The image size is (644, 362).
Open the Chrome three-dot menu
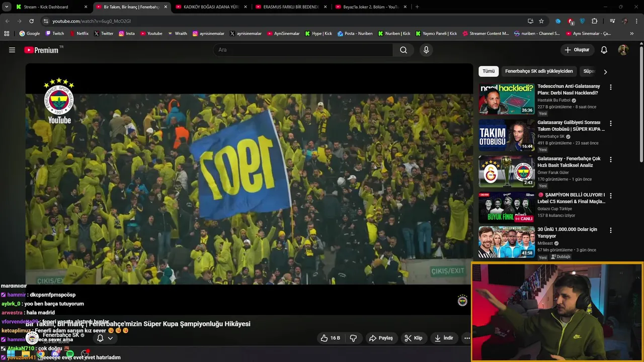[637, 21]
